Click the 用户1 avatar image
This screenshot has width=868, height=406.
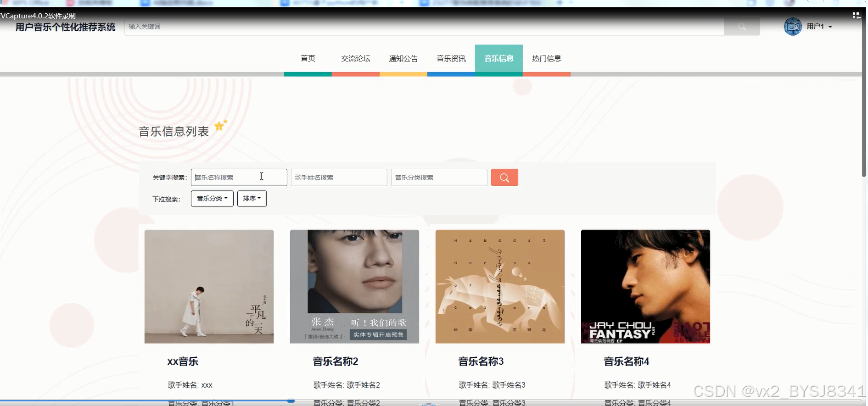click(793, 27)
